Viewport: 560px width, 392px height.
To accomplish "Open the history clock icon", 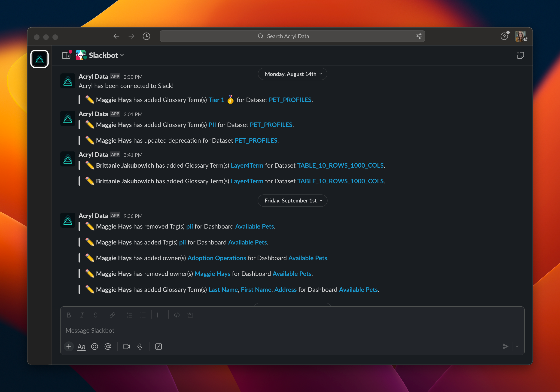I will click(146, 36).
